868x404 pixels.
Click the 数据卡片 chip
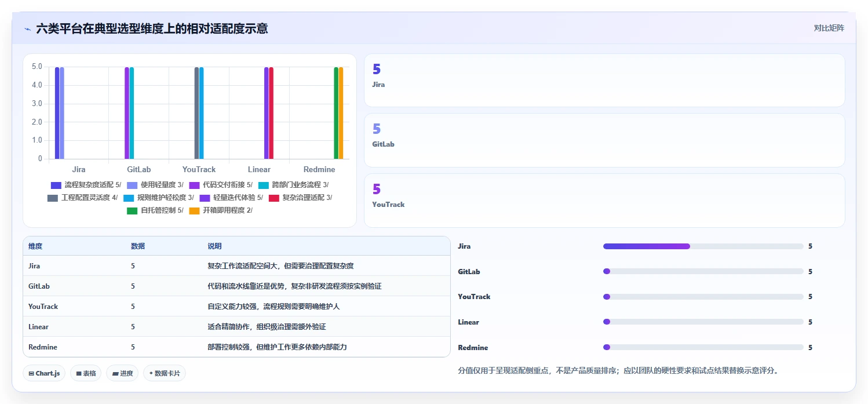tap(165, 373)
